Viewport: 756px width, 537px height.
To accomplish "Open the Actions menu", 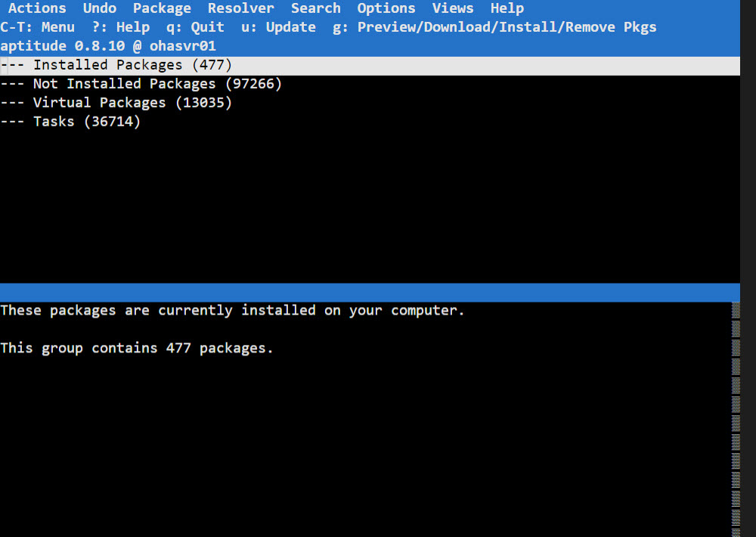I will pyautogui.click(x=37, y=8).
